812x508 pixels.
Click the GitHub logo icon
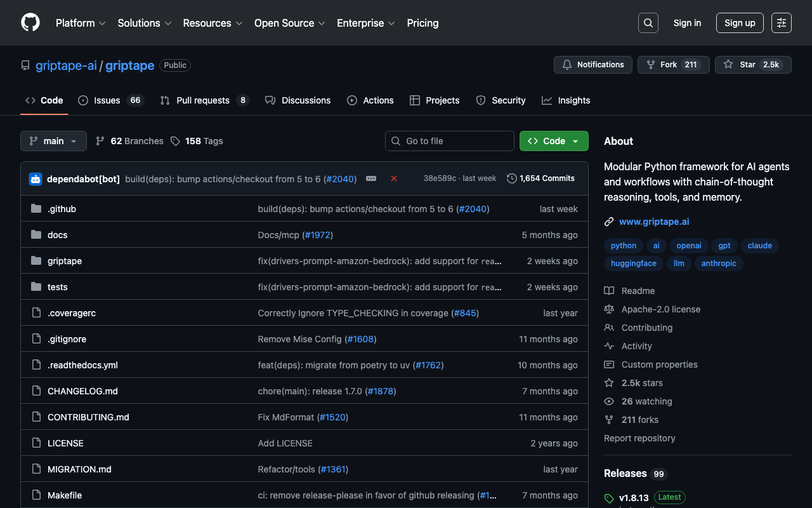30,23
